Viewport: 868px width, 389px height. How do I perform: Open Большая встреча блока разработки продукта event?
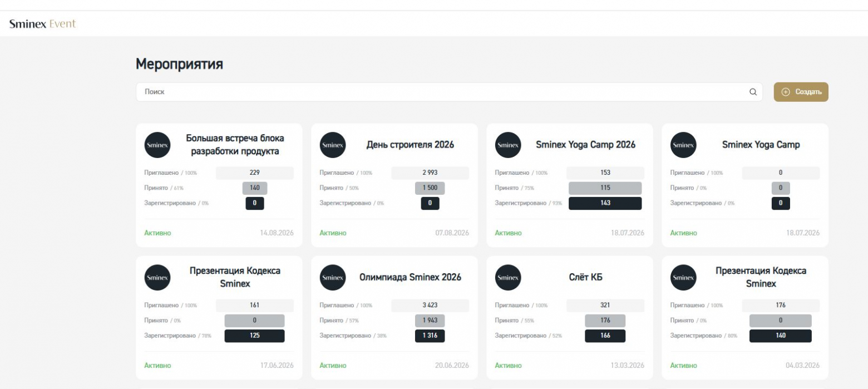click(235, 145)
